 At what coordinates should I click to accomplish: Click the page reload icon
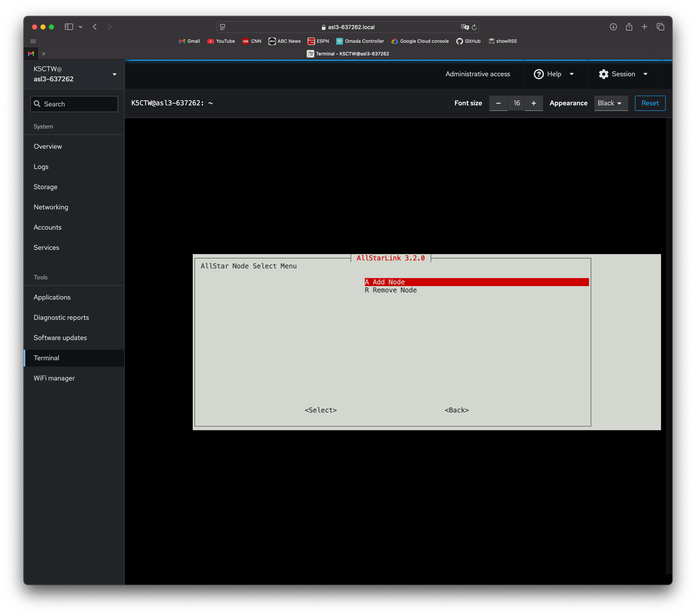[474, 27]
